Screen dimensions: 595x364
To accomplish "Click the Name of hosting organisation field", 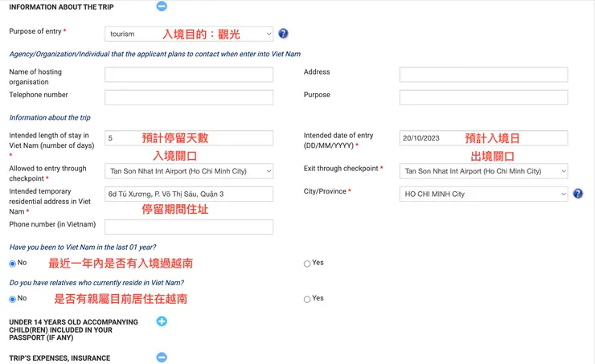I will coord(189,75).
